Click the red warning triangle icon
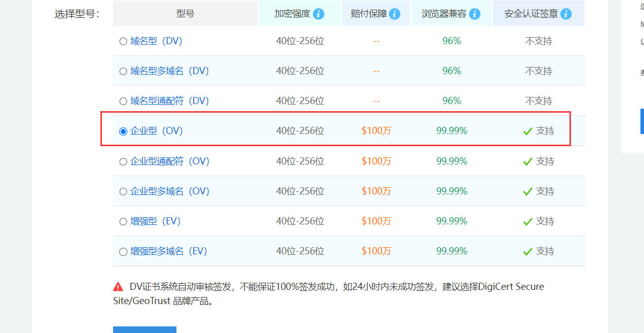Screen dimensions: 644x333 click(x=118, y=286)
